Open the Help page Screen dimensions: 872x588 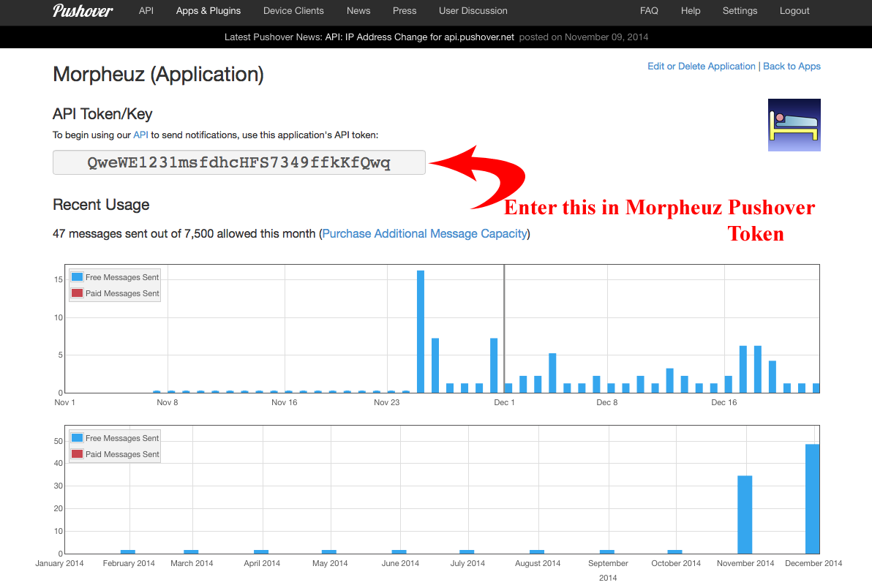coord(691,10)
